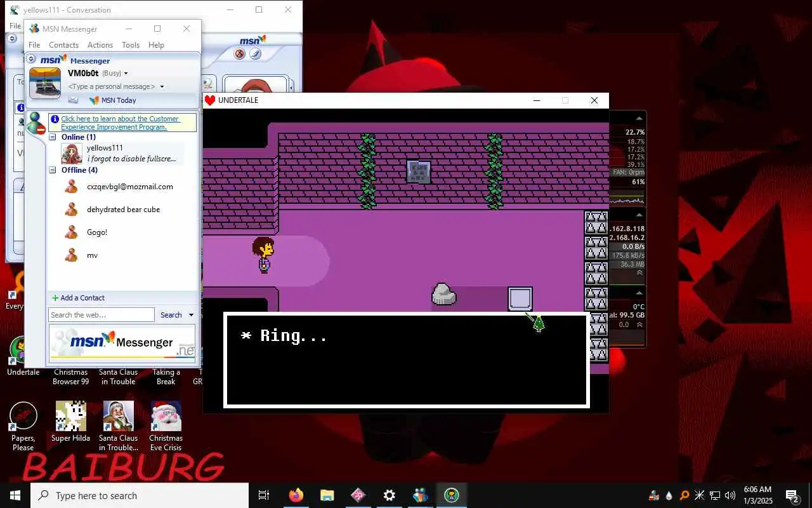Viewport: 812px width, 508px height.
Task: Click the wall plaque sign in Undertale
Action: 419,172
